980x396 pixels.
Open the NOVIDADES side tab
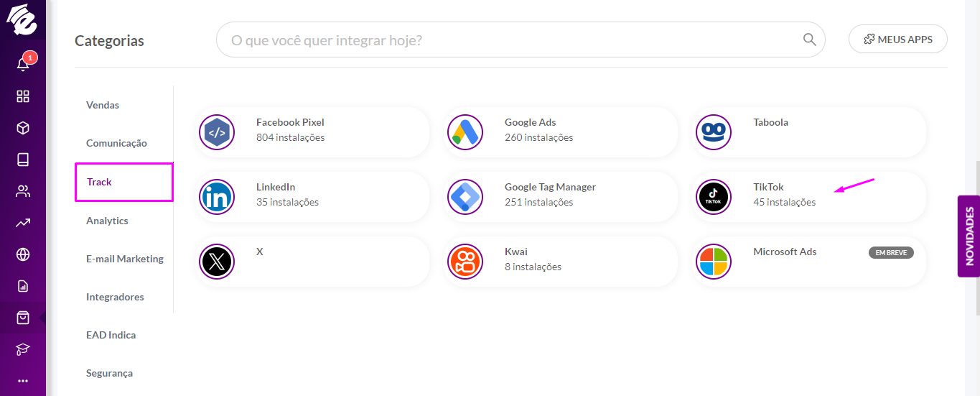(x=969, y=236)
